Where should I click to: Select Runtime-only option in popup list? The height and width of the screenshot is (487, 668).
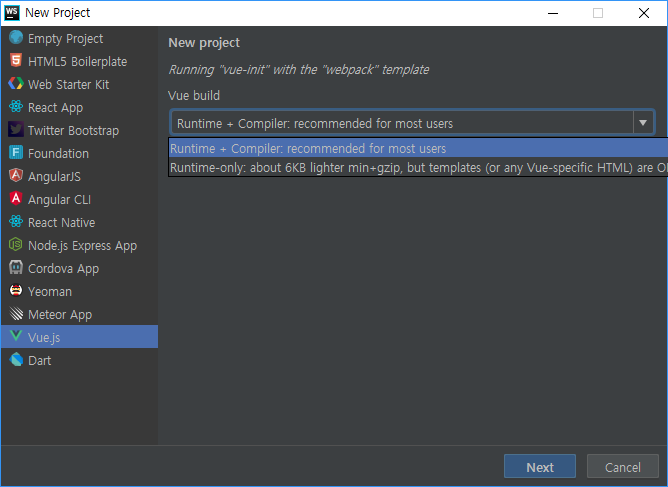(x=418, y=167)
